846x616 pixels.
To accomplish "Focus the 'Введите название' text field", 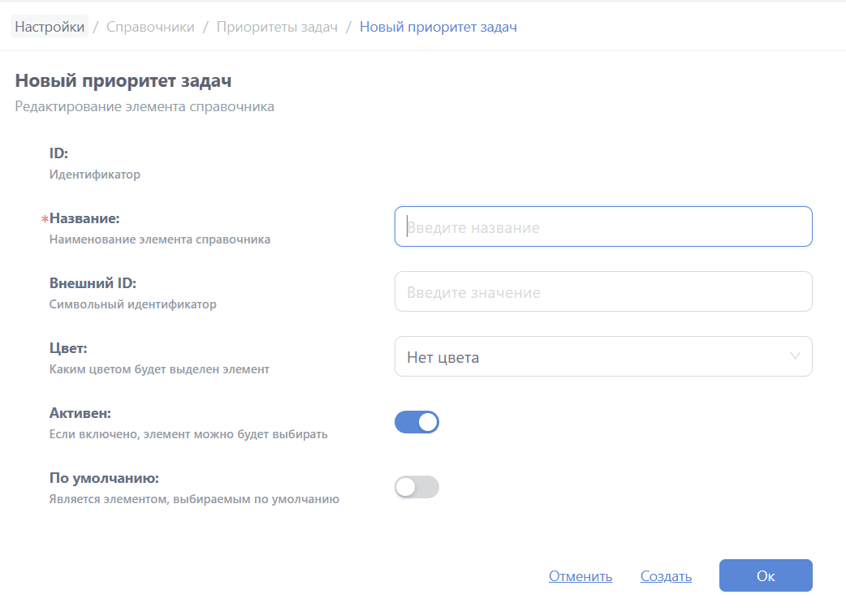I will pos(602,226).
